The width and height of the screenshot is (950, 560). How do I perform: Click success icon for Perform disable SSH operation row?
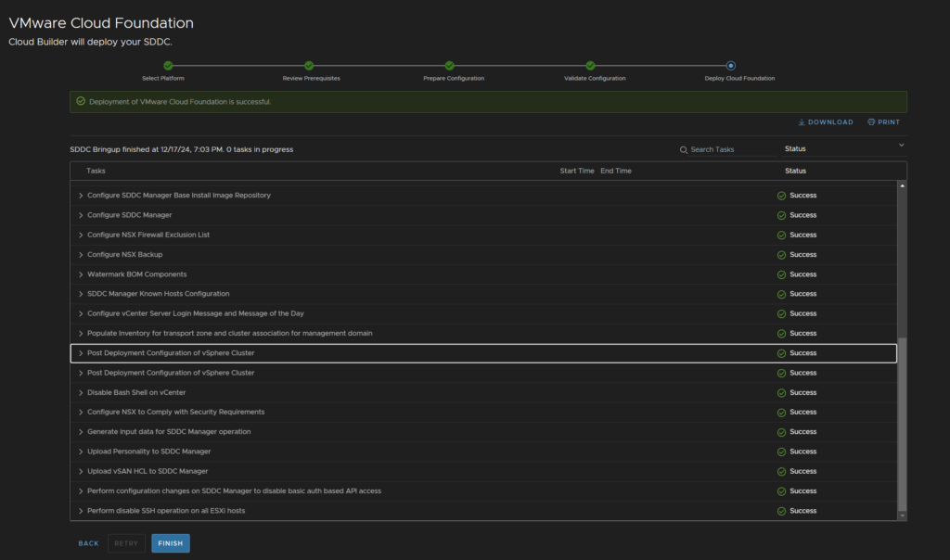click(781, 511)
